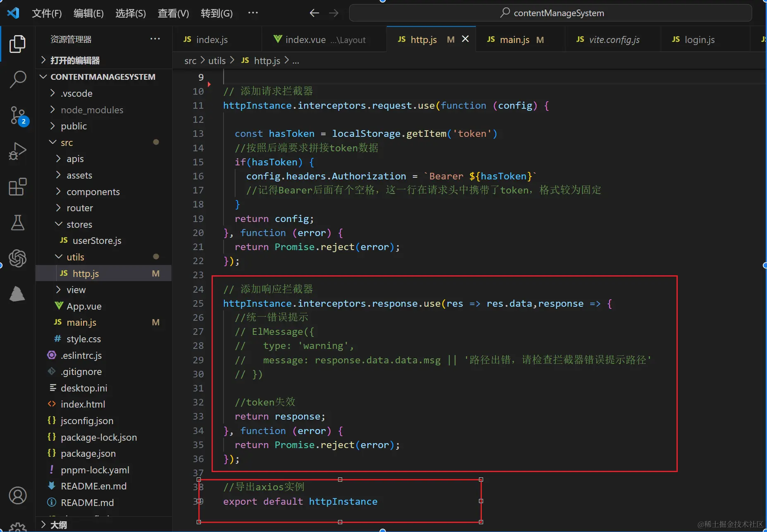The height and width of the screenshot is (532, 767).
Task: Click the contentManageSystem command search box
Action: tap(550, 13)
